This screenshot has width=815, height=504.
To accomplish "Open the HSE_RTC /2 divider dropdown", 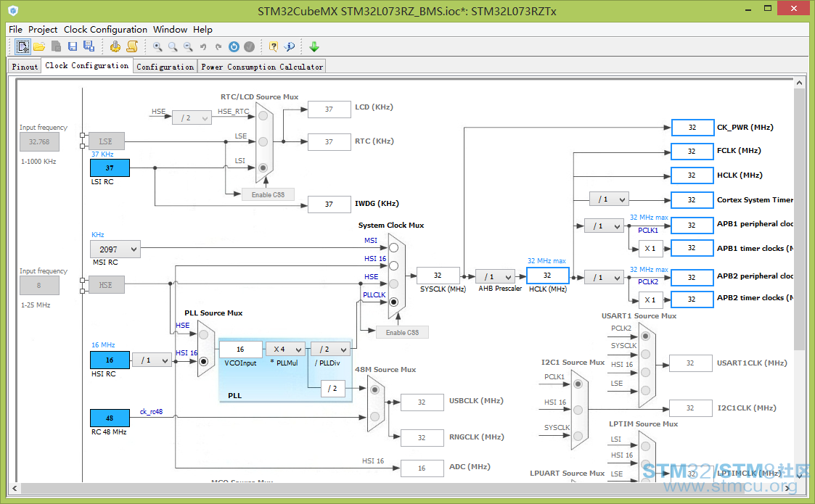I will 192,118.
